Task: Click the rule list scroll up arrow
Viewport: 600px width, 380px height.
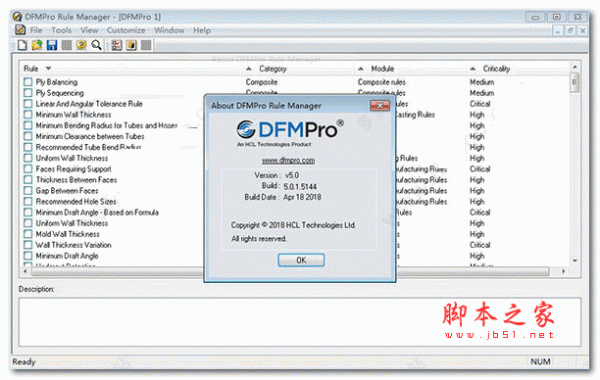Action: 575,67
